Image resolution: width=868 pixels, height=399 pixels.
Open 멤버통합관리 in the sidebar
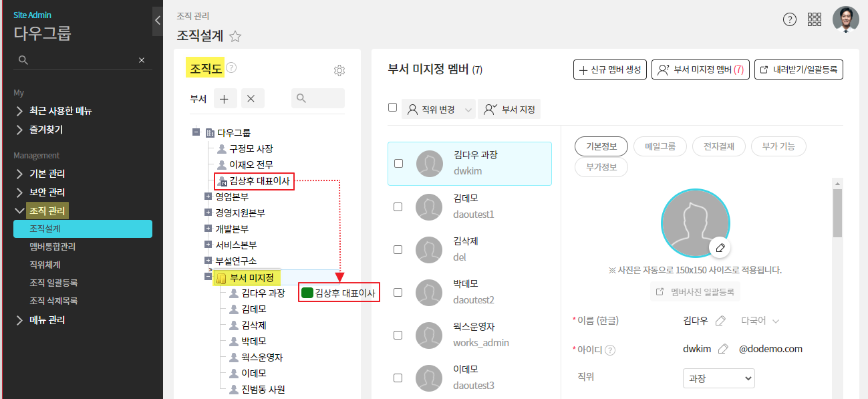tap(52, 247)
